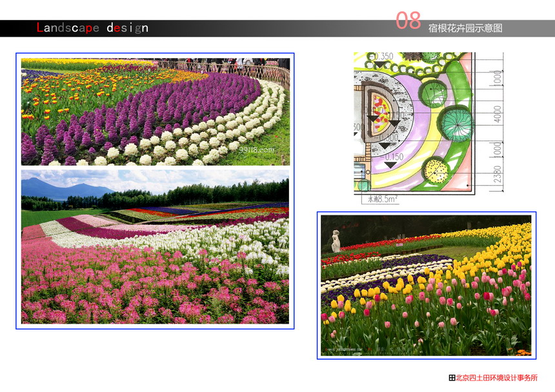Screen dimensions: 555x392
Task: Click the 2380 dimension label on plan
Action: (x=498, y=174)
